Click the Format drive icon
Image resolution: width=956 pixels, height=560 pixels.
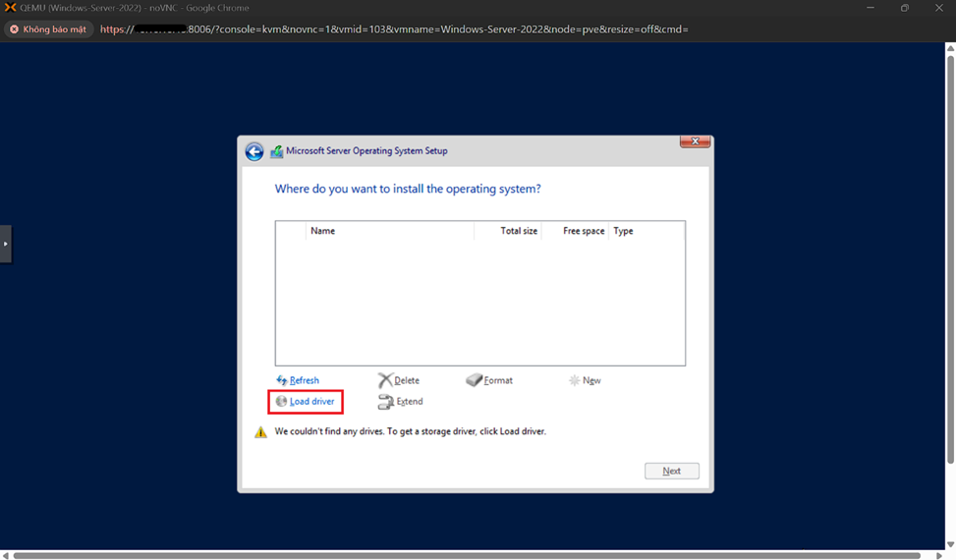coord(475,380)
